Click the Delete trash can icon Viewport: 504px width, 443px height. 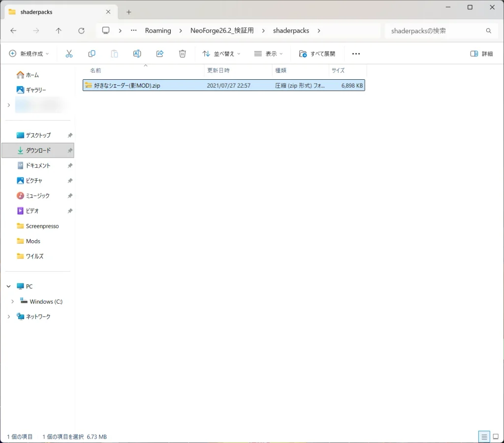(182, 54)
